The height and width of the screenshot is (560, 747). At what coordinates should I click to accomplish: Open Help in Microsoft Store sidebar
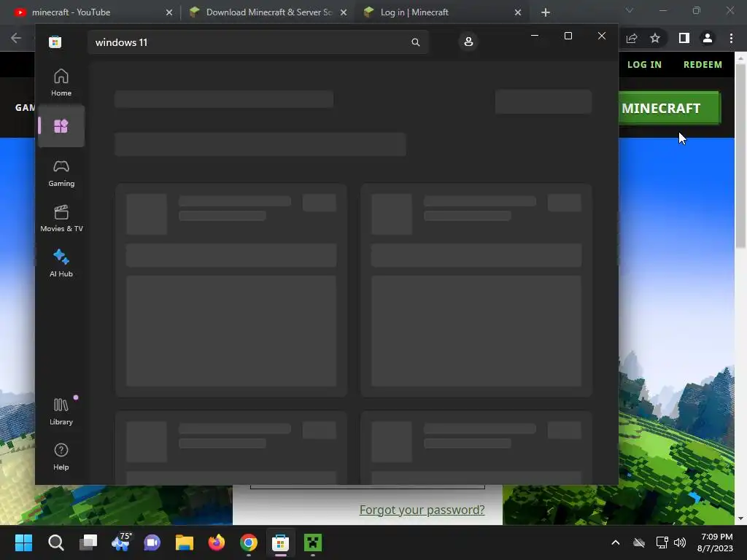click(x=61, y=456)
